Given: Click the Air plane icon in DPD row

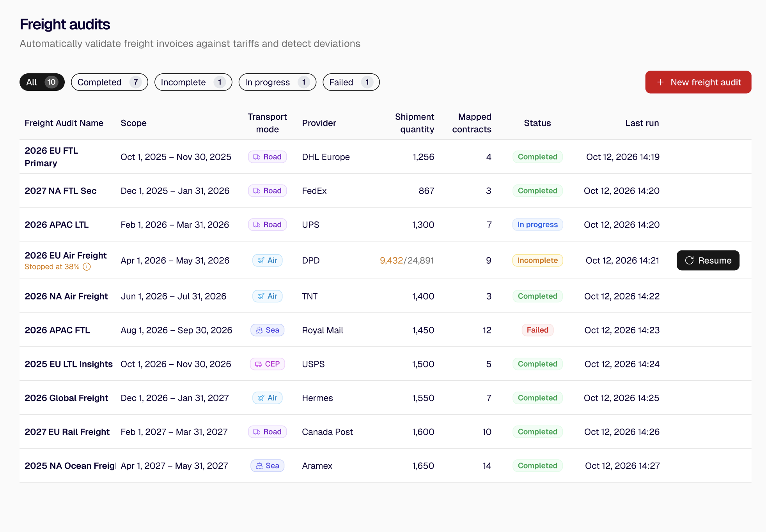Looking at the screenshot, I should pyautogui.click(x=261, y=261).
